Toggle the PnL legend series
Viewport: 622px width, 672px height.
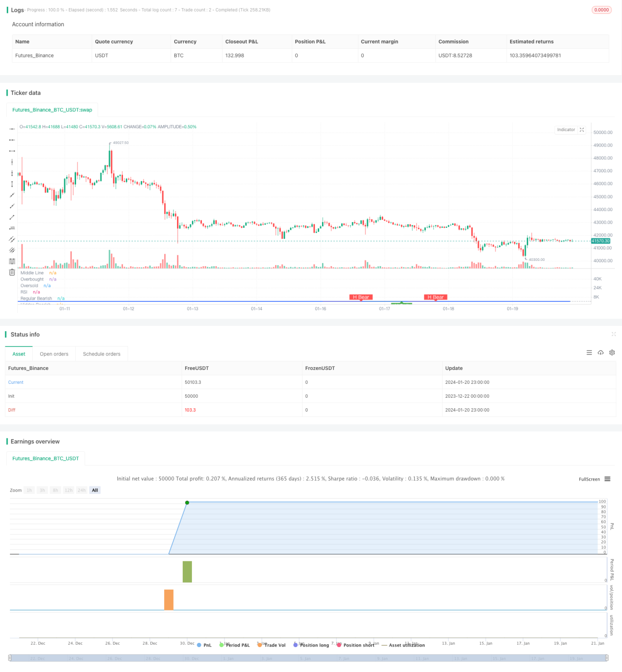tap(204, 645)
